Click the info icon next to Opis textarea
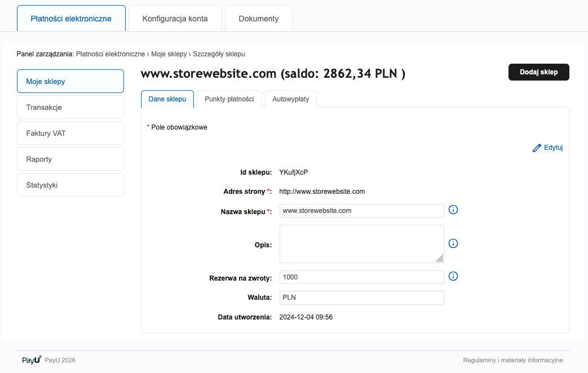588x373 pixels. point(453,243)
